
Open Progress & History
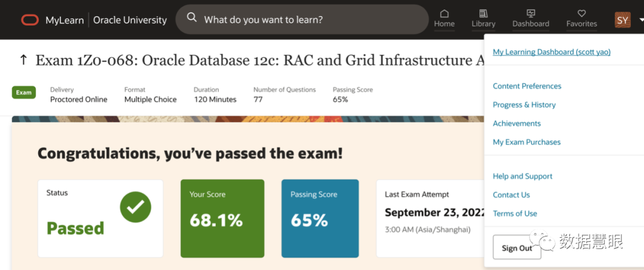coord(524,105)
